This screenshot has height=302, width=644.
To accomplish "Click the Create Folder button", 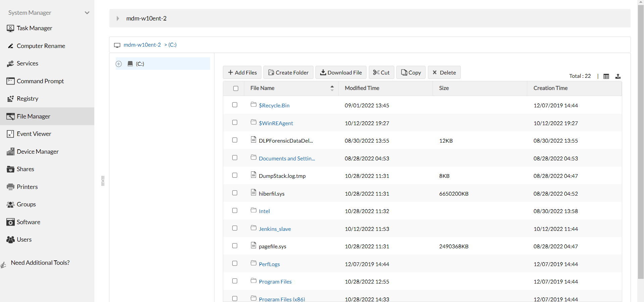I will 288,72.
